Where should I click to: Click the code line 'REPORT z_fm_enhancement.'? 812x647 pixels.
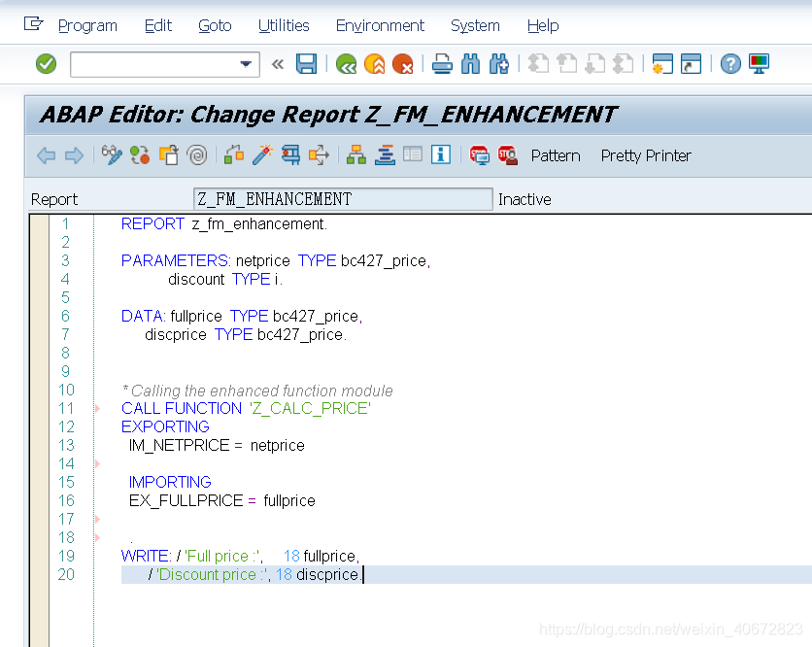point(224,223)
